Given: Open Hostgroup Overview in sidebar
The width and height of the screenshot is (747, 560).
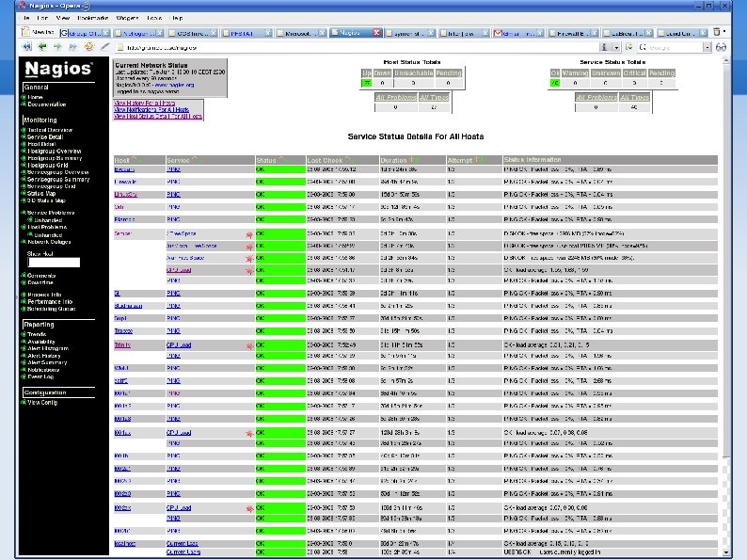Looking at the screenshot, I should pyautogui.click(x=54, y=151).
